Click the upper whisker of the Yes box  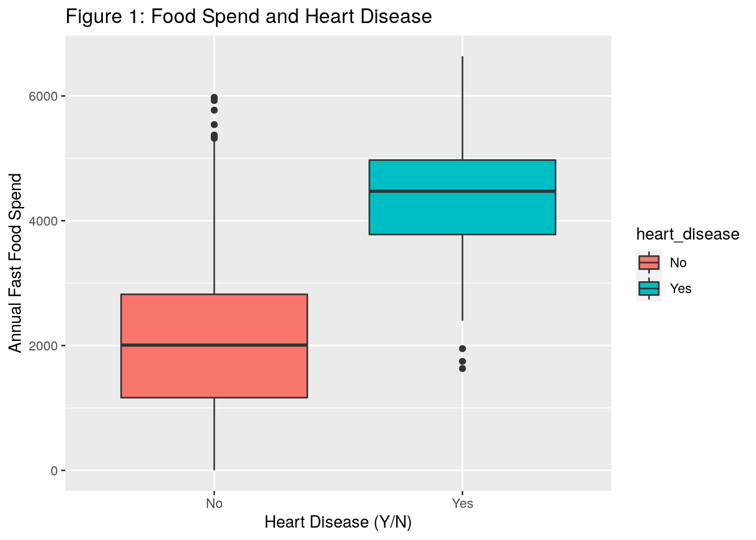[x=462, y=107]
